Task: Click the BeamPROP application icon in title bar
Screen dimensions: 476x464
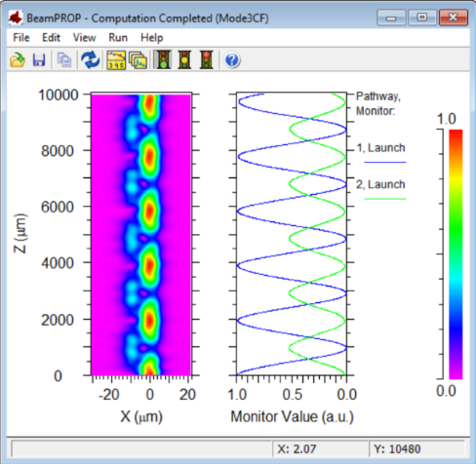Action: 16,18
